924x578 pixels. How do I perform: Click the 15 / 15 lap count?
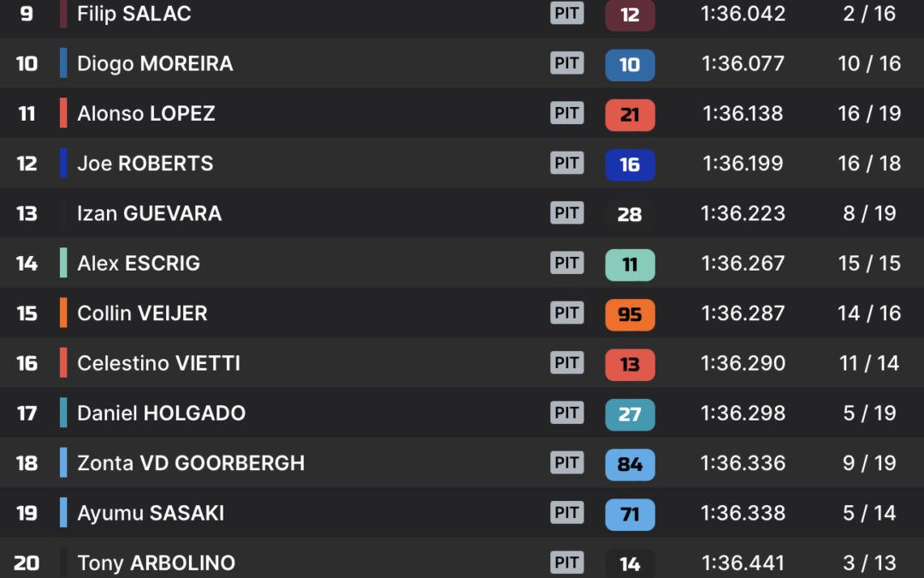pyautogui.click(x=869, y=263)
